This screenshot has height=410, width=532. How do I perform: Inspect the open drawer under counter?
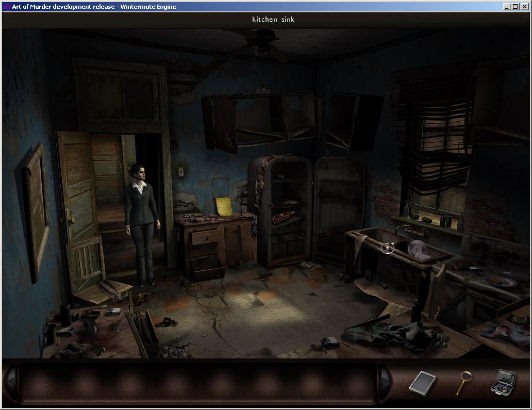click(x=208, y=268)
